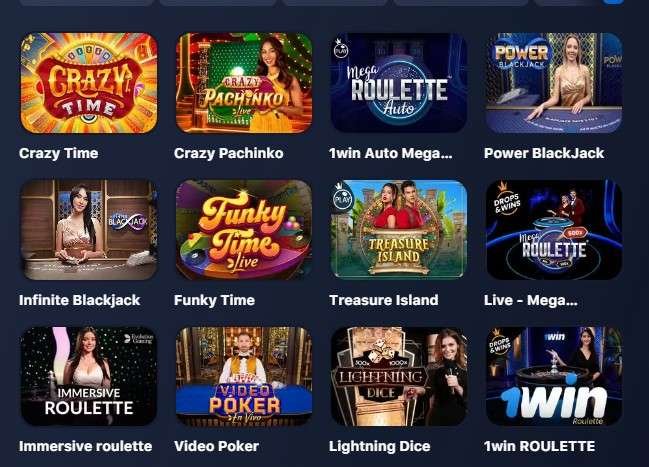Select Lightning Dice game thumbnail

point(399,376)
